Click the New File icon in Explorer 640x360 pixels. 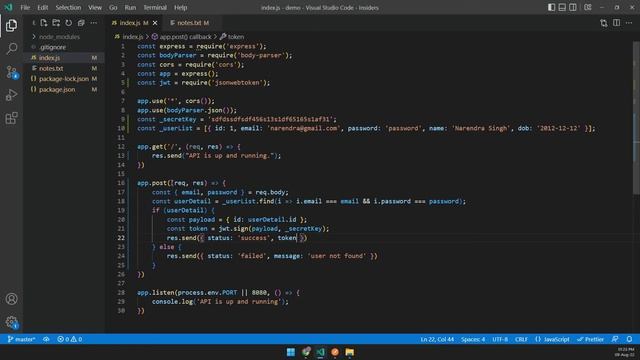coord(44,23)
